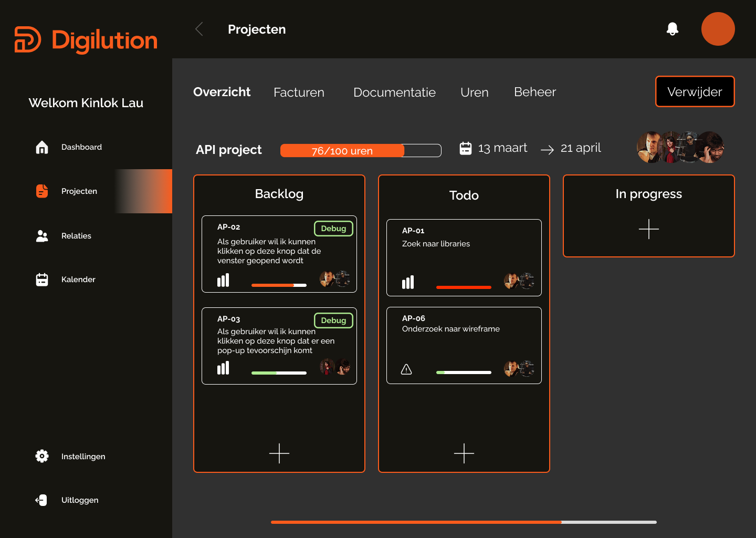Click priority bars icon on AP-01 card
The width and height of the screenshot is (756, 538).
[x=408, y=282]
